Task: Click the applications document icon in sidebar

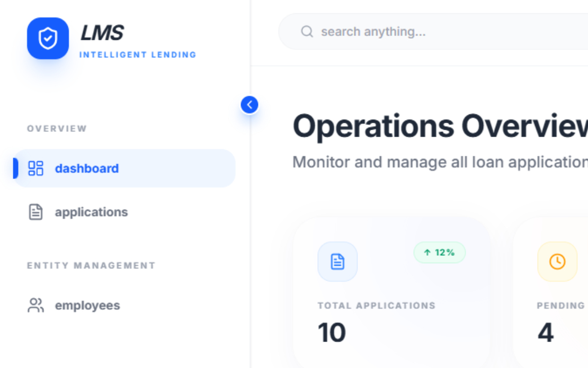Action: [35, 212]
